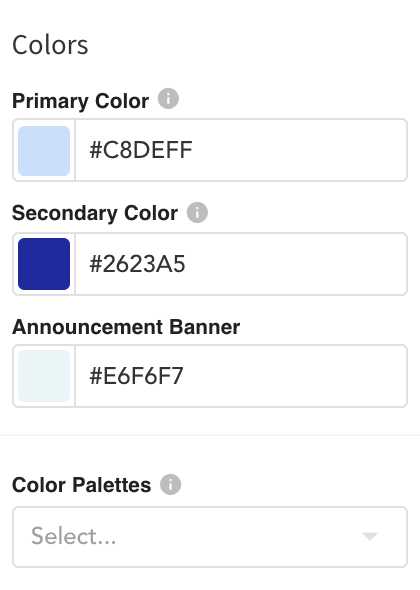Viewport: 420px width, 590px height.
Task: Open the light blue Primary Color swatch
Action: [44, 151]
